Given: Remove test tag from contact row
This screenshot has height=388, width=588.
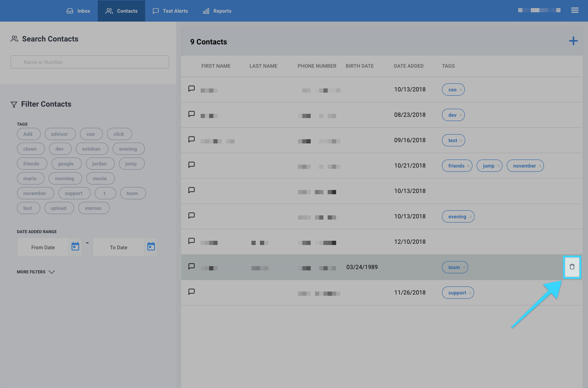Looking at the screenshot, I should click(x=461, y=140).
